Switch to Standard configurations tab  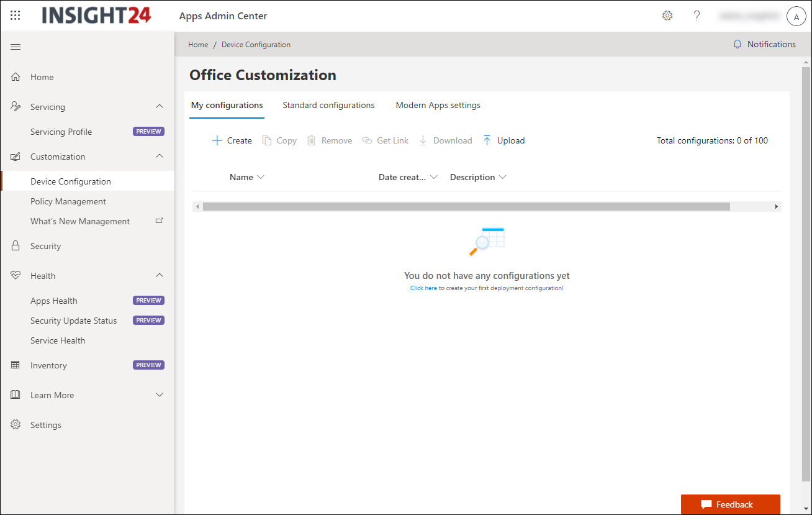coord(328,105)
